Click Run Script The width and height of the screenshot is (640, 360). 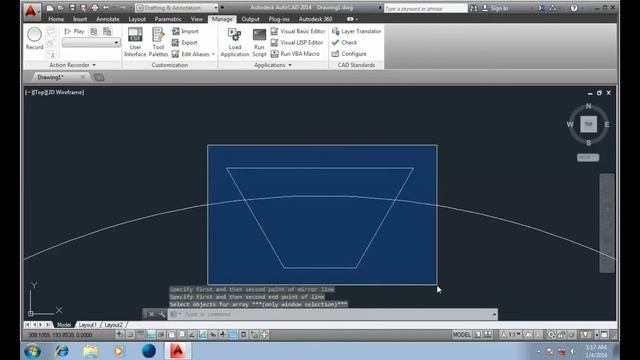tap(259, 42)
